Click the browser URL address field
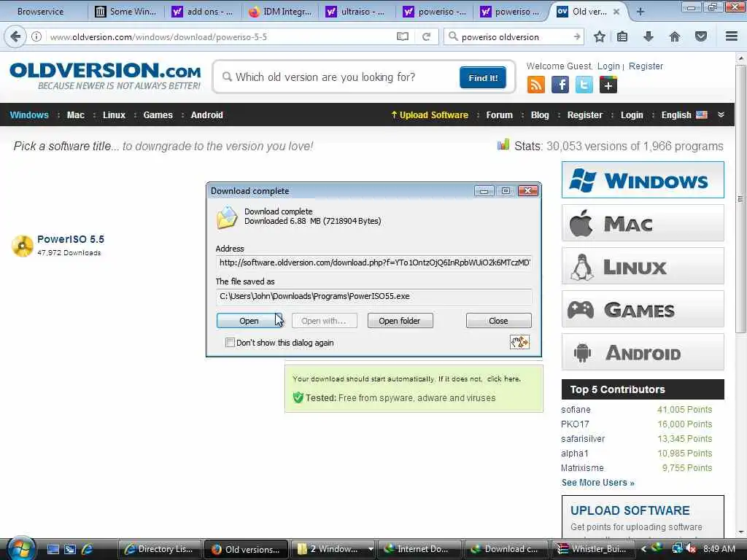 [x=219, y=36]
